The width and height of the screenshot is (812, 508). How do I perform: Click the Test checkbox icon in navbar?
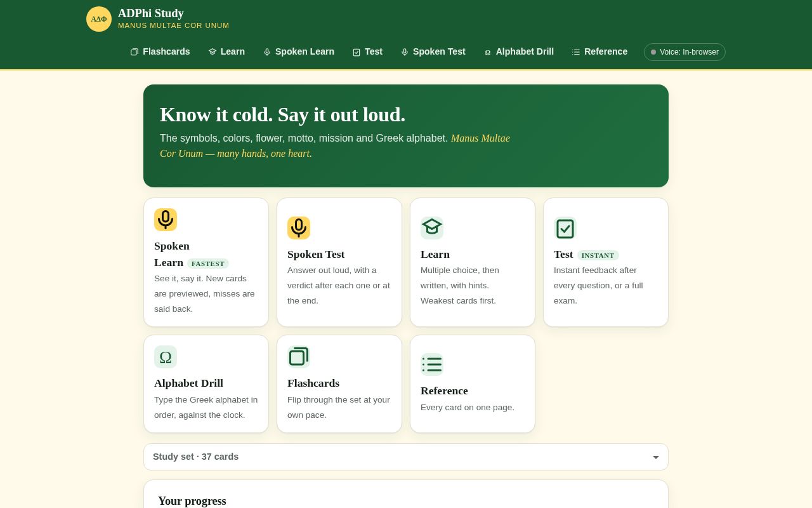click(357, 52)
